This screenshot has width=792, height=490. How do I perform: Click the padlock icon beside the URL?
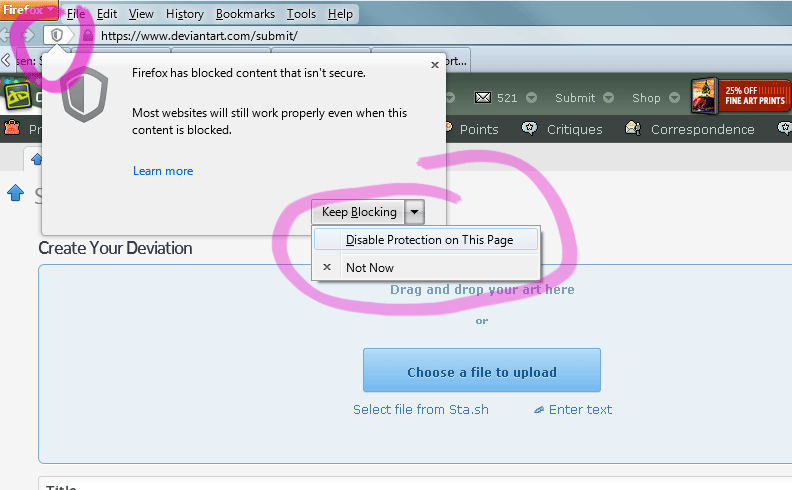click(88, 35)
